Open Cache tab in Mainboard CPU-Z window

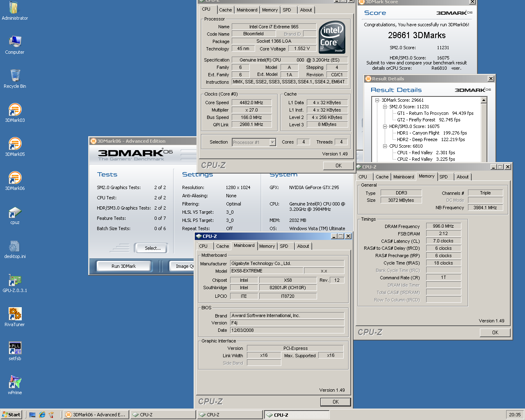(222, 246)
